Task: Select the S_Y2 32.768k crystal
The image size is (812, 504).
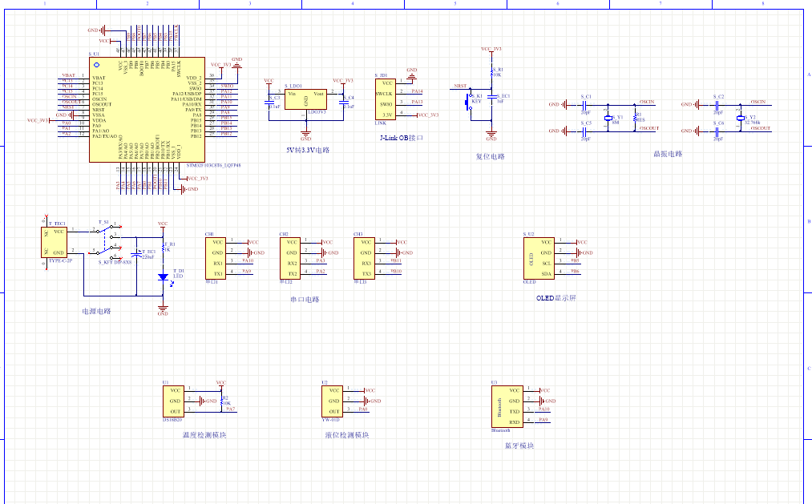Action: point(740,119)
